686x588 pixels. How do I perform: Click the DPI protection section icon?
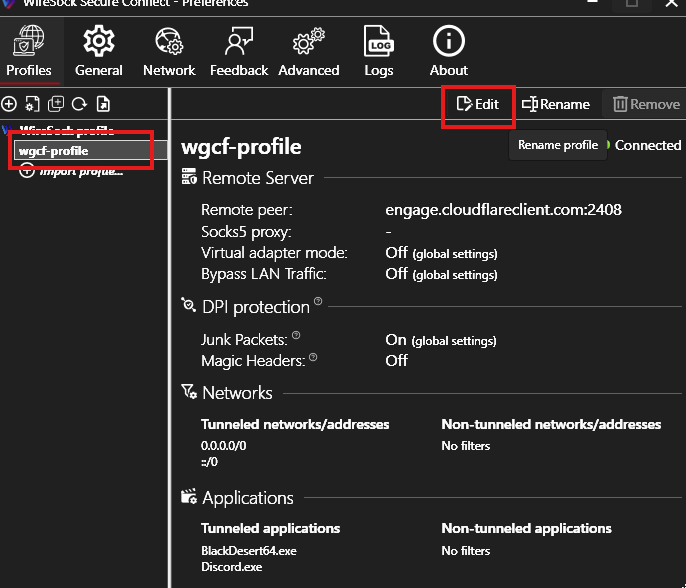click(189, 304)
